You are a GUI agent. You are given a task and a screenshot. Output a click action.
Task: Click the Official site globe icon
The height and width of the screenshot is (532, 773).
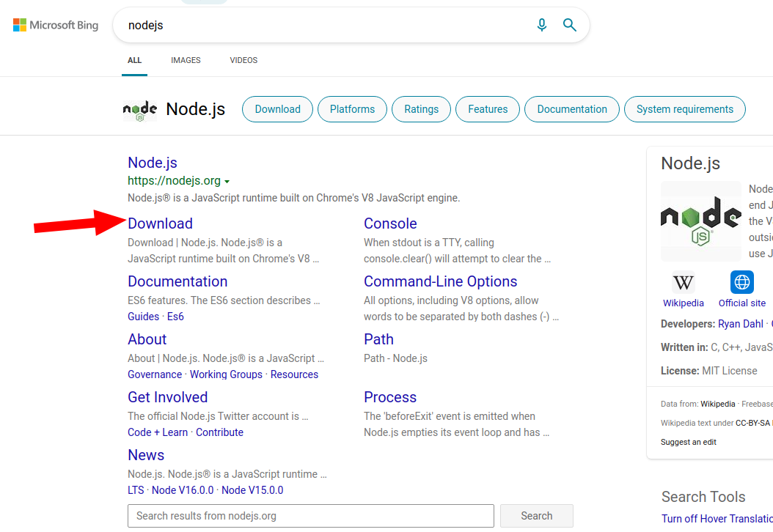[x=742, y=282]
